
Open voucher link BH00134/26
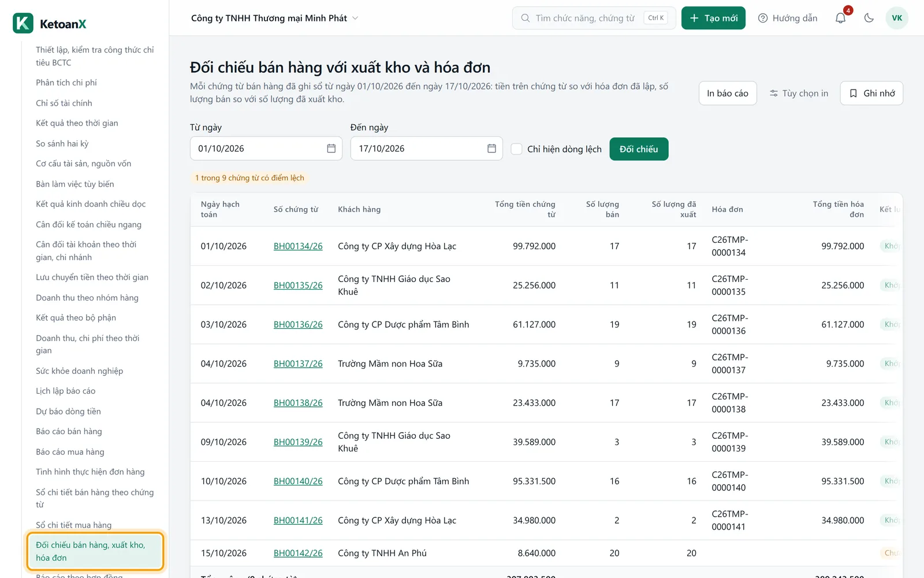tap(298, 246)
